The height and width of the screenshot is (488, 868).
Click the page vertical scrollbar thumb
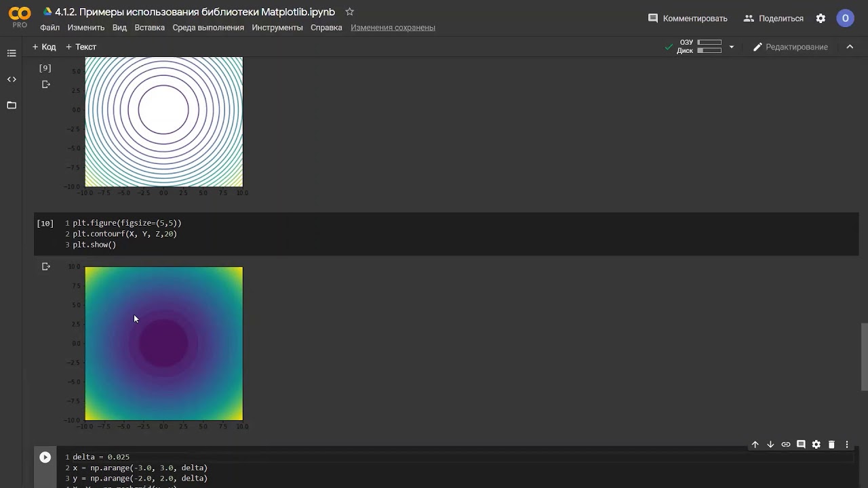(864, 357)
